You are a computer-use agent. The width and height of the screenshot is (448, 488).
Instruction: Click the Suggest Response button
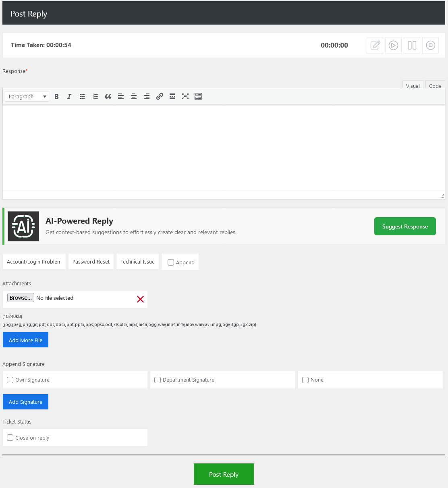tap(404, 226)
